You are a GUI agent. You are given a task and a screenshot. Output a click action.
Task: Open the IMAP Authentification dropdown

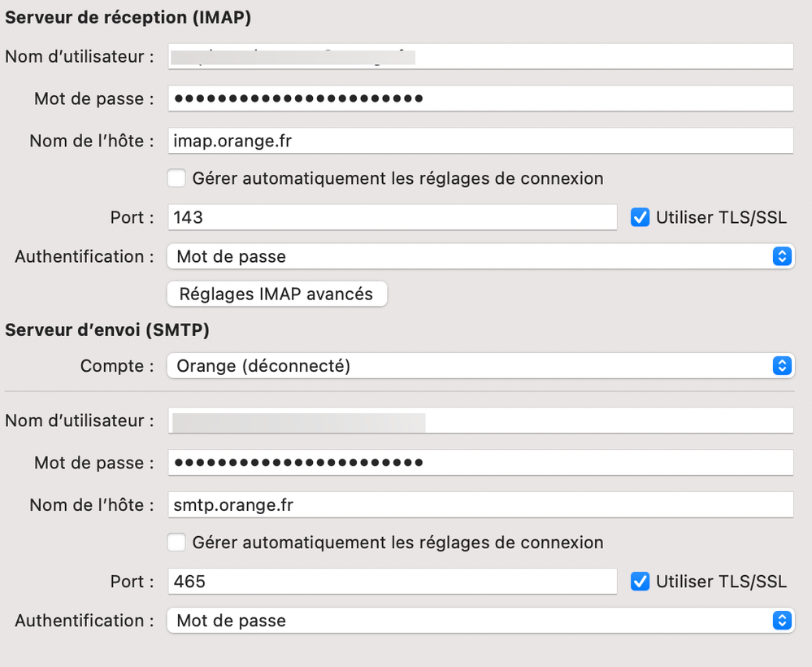(x=480, y=256)
